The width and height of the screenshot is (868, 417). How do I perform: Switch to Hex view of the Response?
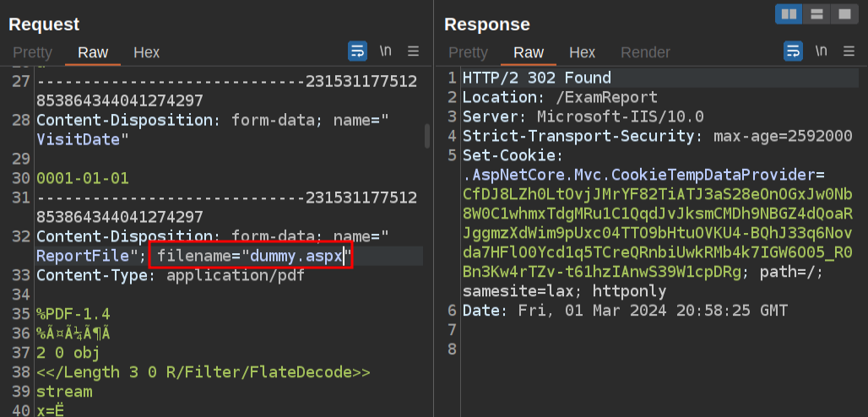pos(582,52)
